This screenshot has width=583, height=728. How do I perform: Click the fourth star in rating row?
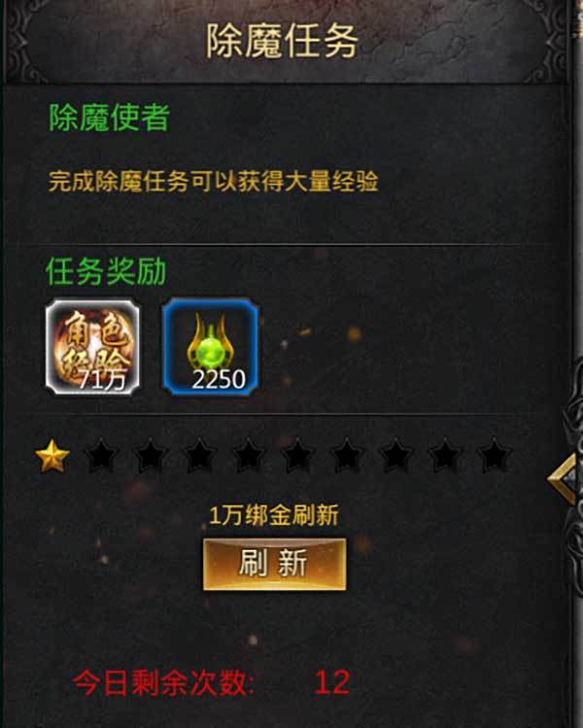(199, 457)
